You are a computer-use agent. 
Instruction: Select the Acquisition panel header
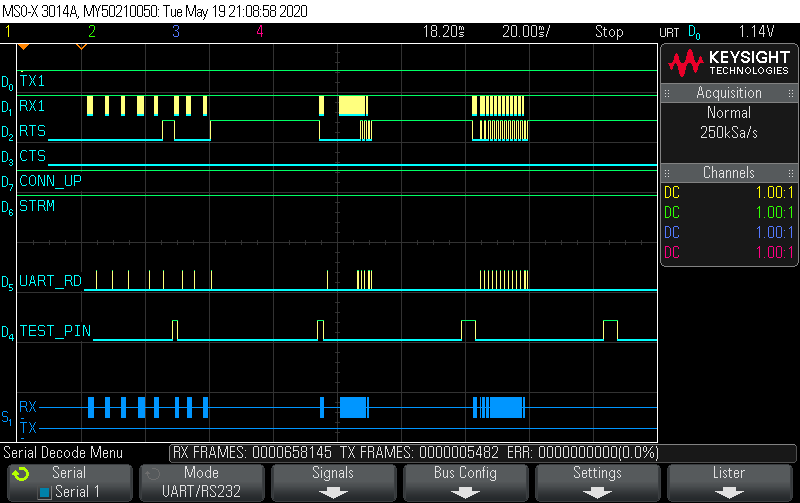click(x=729, y=93)
